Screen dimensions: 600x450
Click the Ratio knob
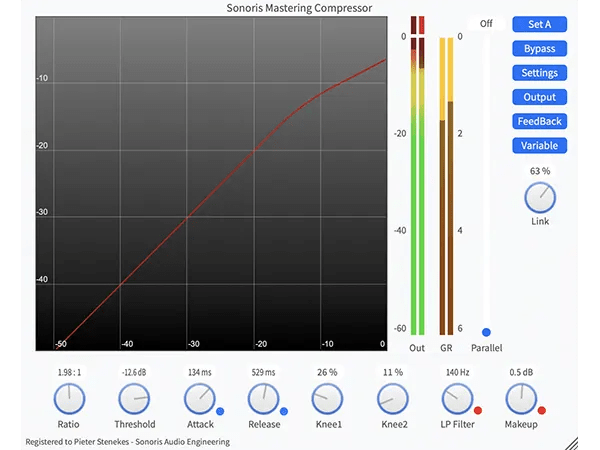[69, 399]
